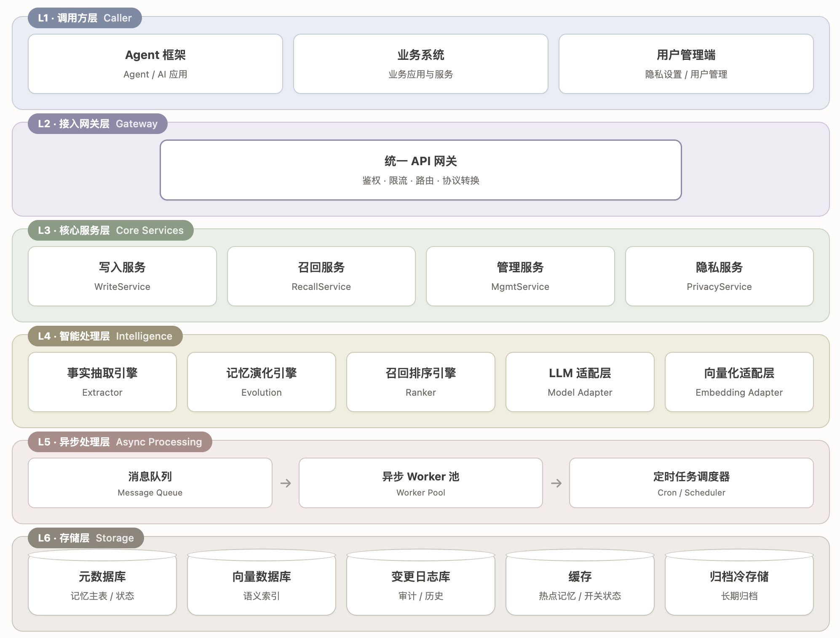Image resolution: width=840 pixels, height=638 pixels.
Task: Click the text 长期归档
Action: [x=739, y=596]
